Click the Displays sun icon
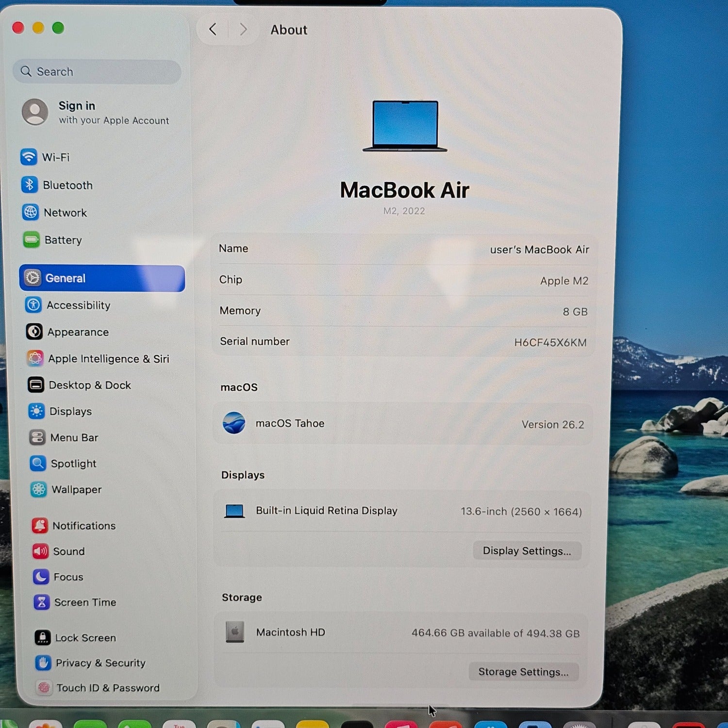 click(36, 411)
